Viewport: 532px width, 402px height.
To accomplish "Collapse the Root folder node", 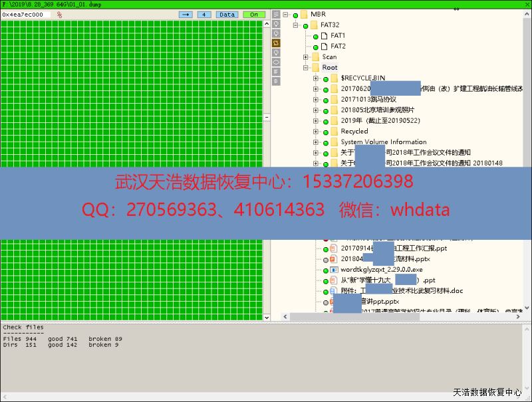I will tap(306, 68).
